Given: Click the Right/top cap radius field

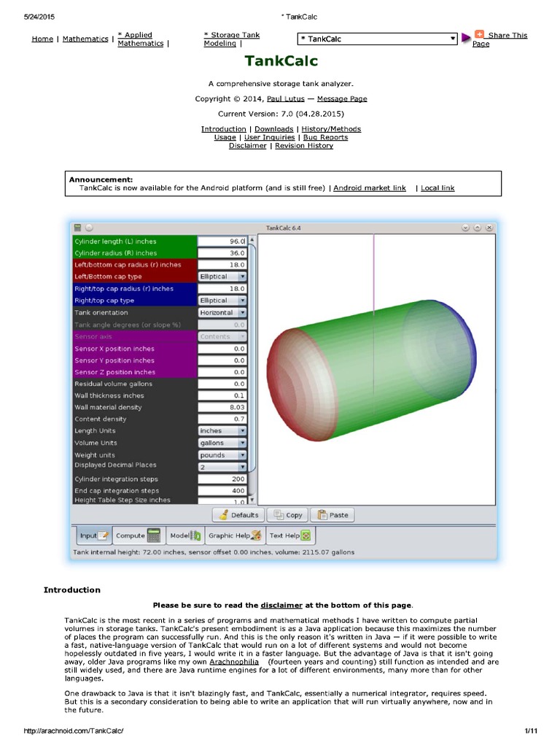Looking at the screenshot, I should [222, 288].
